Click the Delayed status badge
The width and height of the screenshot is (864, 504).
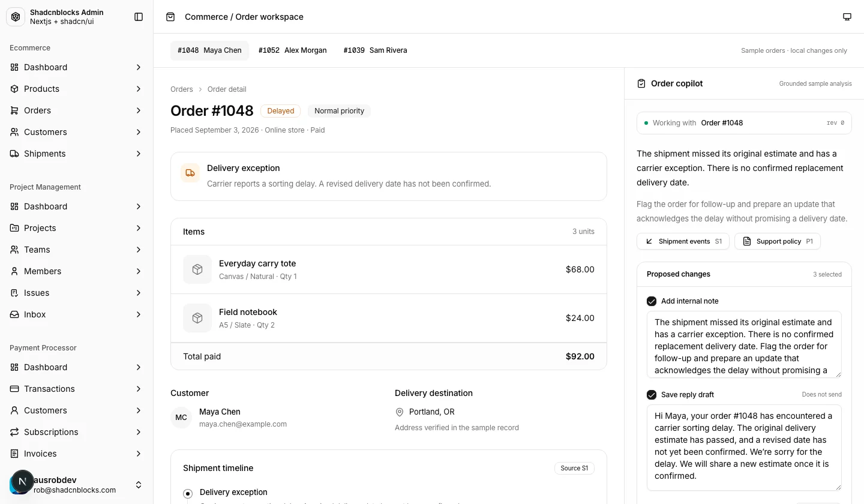[281, 111]
